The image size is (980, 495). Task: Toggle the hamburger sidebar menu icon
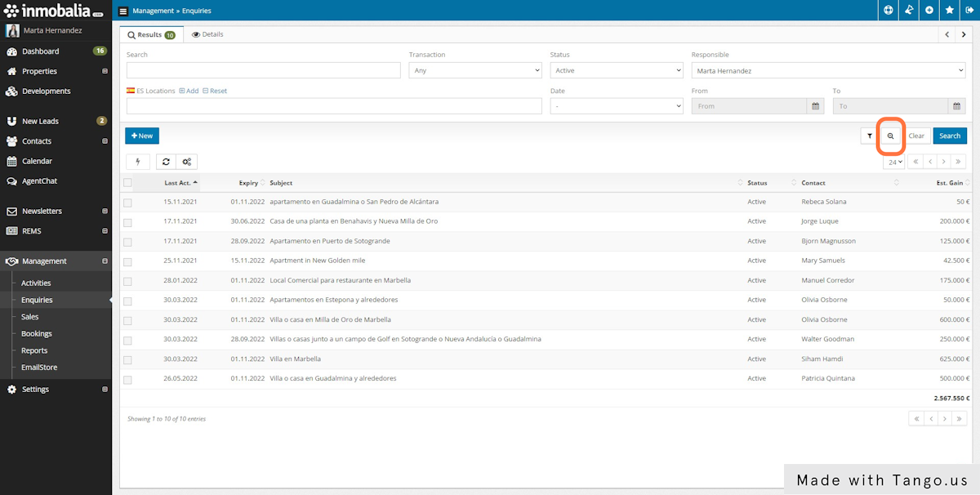123,11
